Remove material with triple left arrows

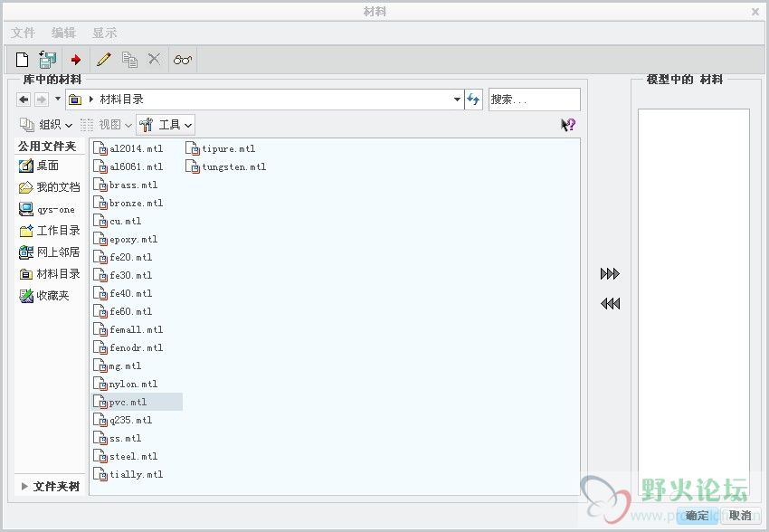[610, 303]
